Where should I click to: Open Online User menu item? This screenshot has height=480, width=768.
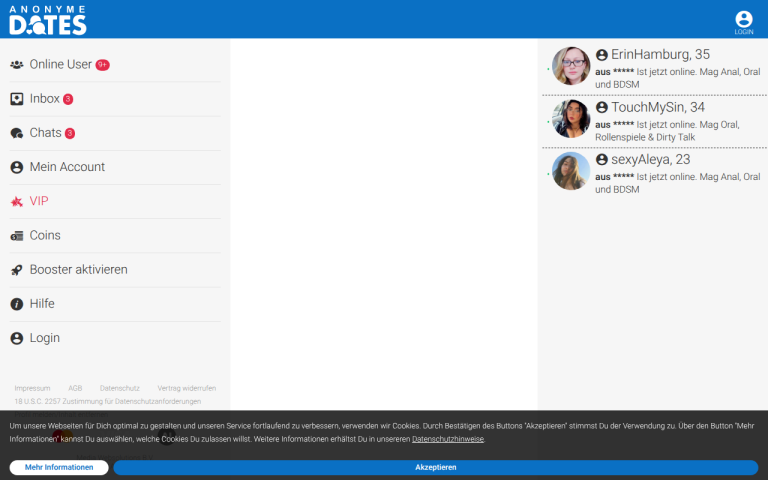115,65
